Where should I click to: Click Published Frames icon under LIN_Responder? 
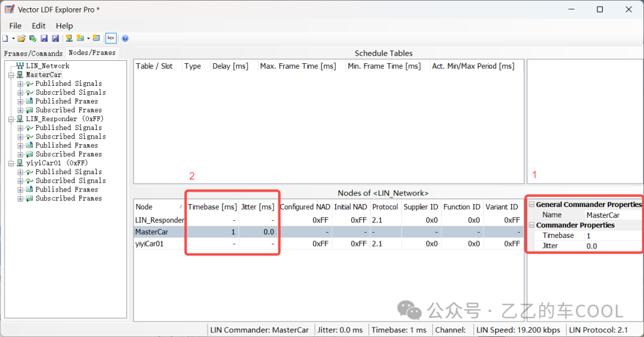point(29,146)
